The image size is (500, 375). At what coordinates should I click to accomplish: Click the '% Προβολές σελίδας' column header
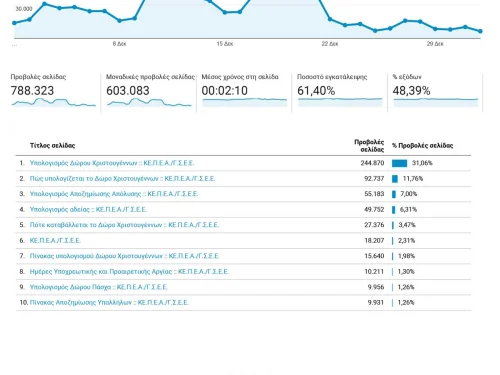(423, 146)
